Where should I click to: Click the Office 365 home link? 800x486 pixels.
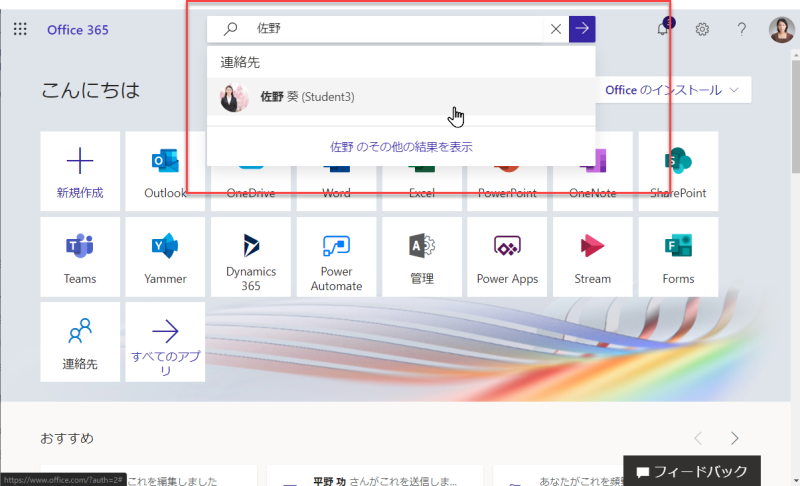[78, 30]
